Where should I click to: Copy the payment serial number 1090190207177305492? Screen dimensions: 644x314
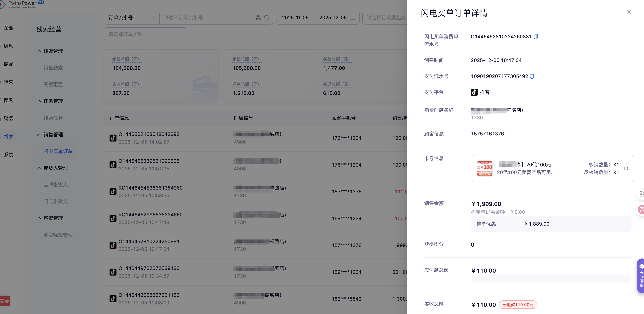532,76
